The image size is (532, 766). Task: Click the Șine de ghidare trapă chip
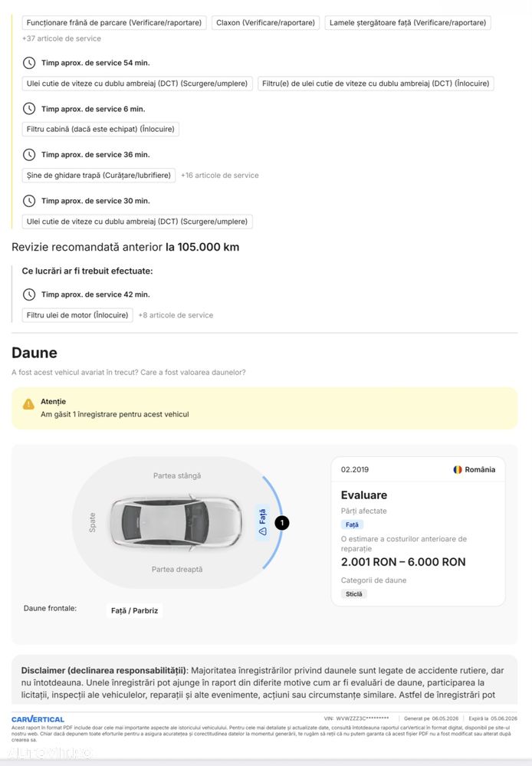click(x=99, y=176)
